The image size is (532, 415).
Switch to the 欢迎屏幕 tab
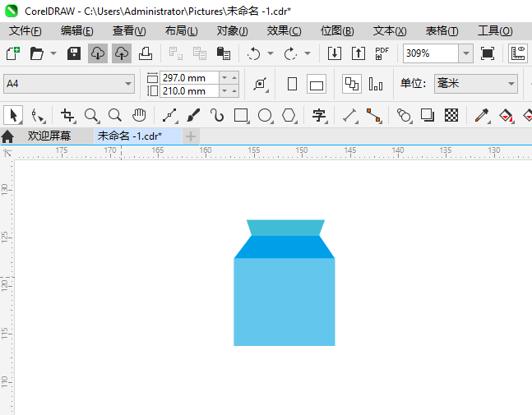(x=49, y=136)
